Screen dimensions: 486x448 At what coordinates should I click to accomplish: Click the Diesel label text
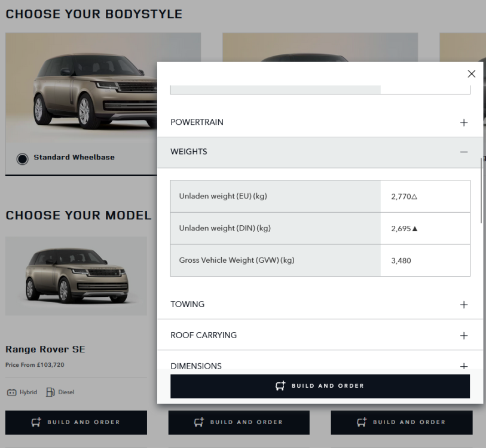coord(66,392)
